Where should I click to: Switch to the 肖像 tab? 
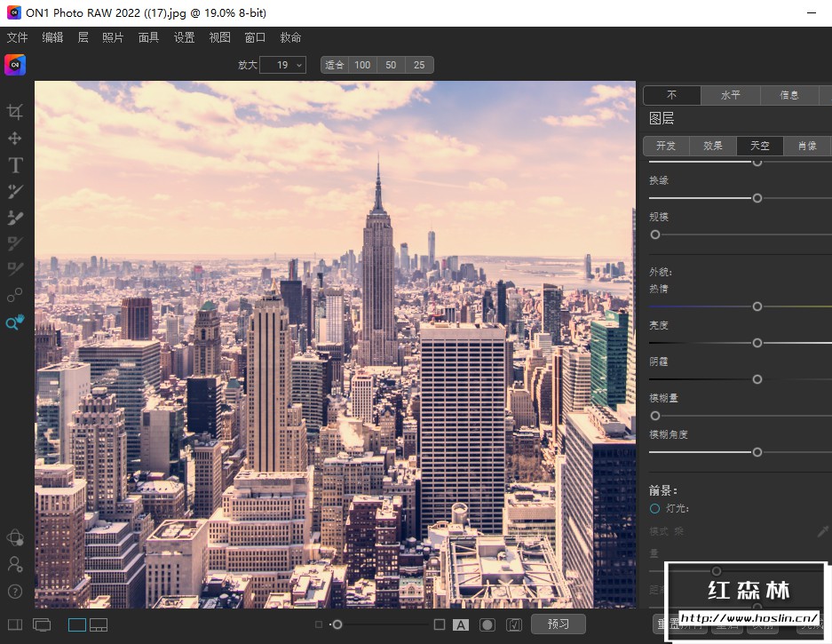(x=807, y=146)
